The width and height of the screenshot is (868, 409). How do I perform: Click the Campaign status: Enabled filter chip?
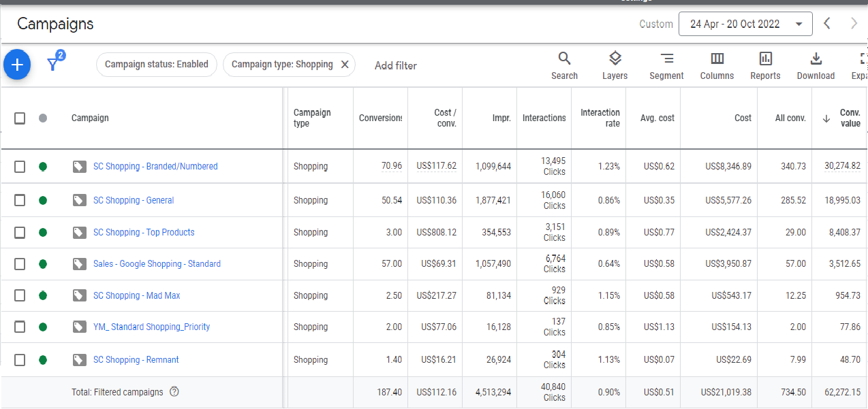157,65
